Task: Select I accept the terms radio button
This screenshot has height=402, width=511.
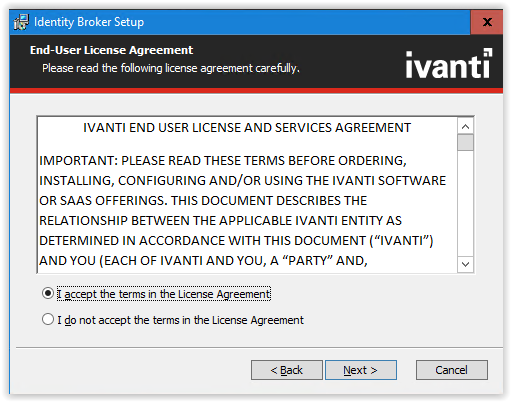Action: [48, 293]
